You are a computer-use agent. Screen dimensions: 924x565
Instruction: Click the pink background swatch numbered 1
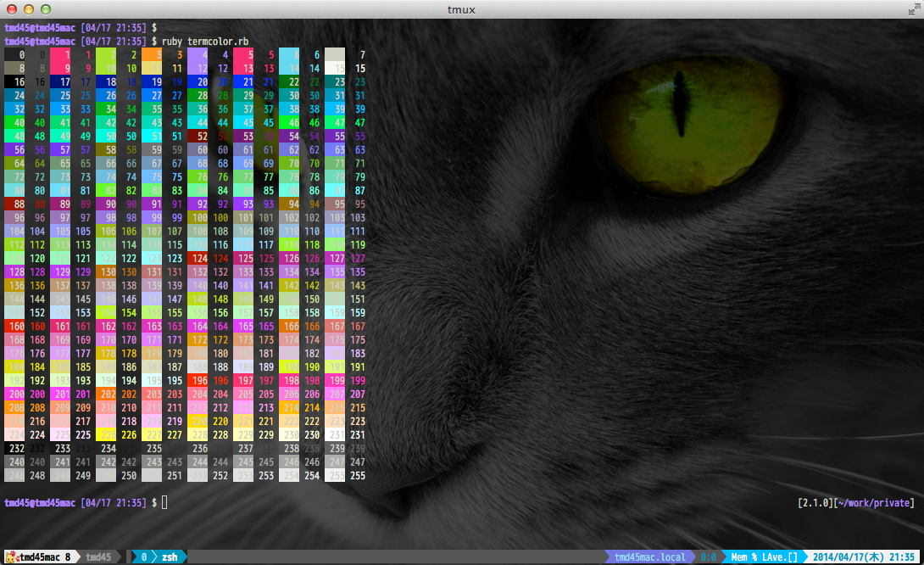point(59,55)
